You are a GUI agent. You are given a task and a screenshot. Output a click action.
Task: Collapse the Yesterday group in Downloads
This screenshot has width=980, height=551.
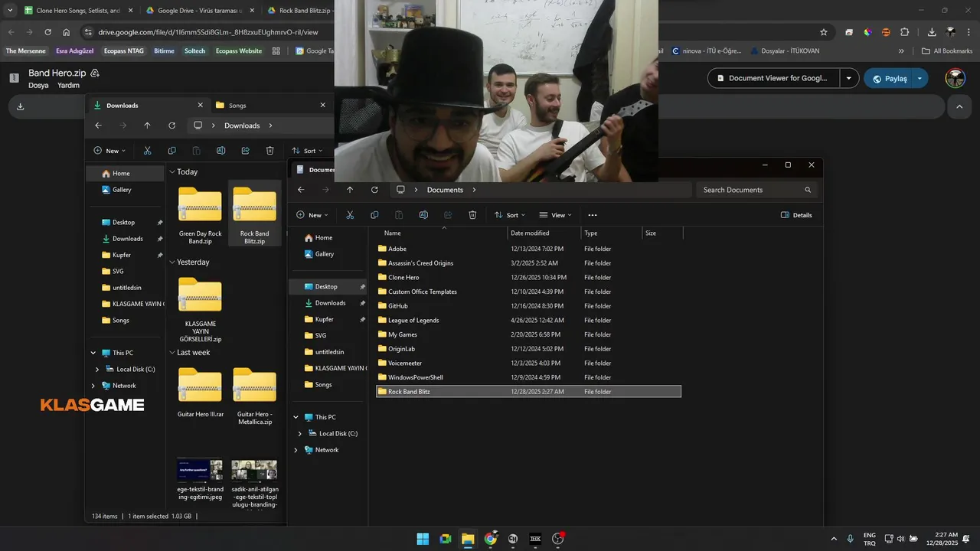(172, 262)
